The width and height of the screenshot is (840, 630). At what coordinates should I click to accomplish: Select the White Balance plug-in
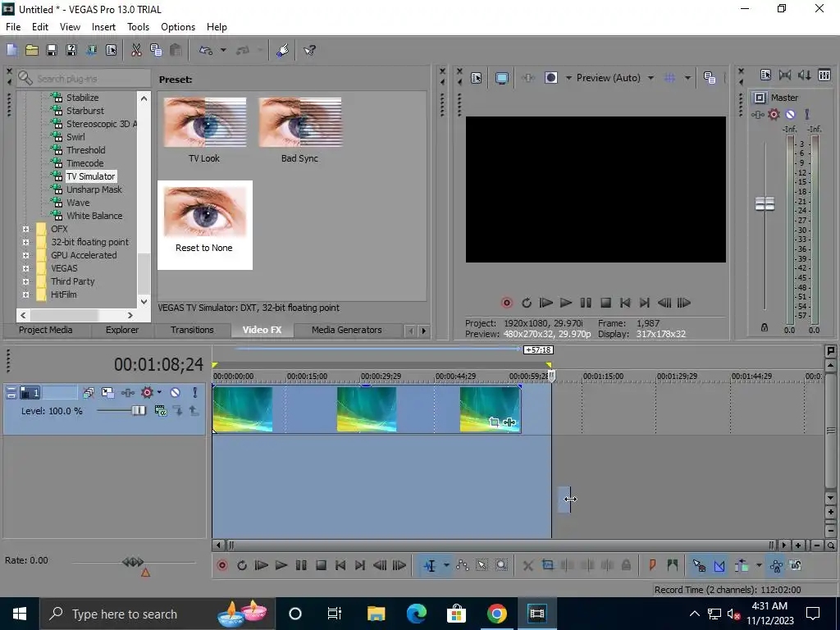tap(94, 216)
